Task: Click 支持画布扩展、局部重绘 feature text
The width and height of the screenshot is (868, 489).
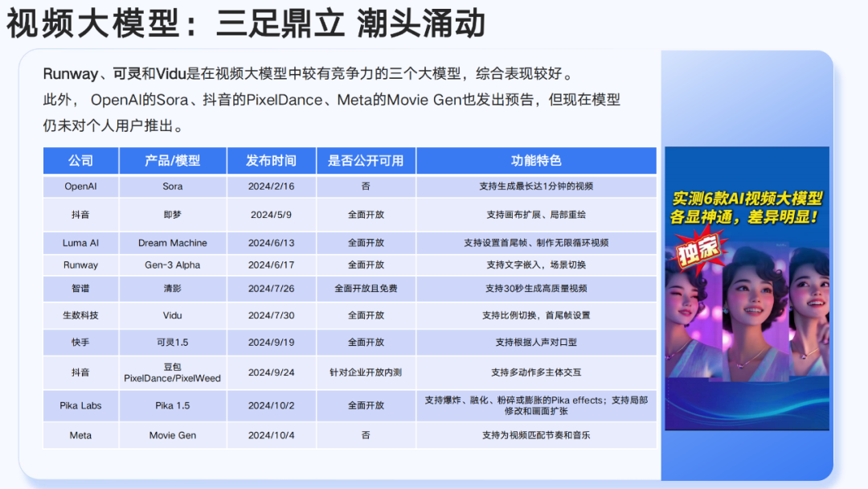Action: [536, 215]
